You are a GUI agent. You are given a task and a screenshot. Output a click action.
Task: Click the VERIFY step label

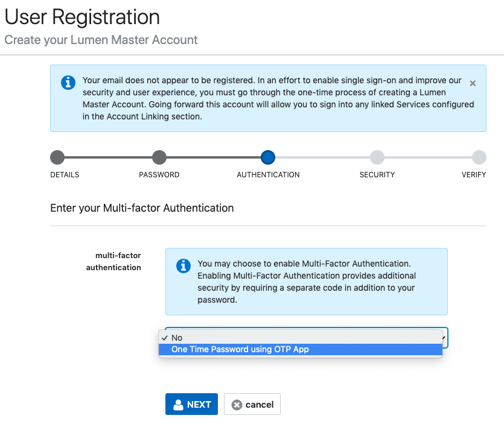474,175
